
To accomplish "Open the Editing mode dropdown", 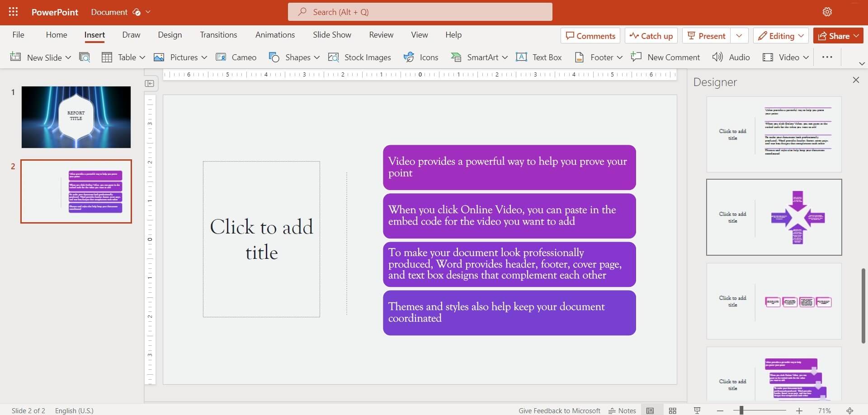I will point(802,35).
